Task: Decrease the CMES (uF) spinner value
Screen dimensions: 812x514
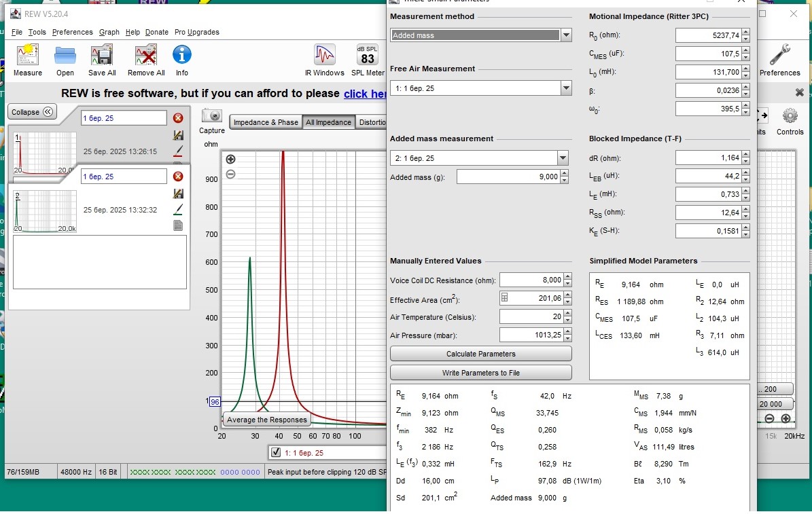Action: (x=745, y=57)
